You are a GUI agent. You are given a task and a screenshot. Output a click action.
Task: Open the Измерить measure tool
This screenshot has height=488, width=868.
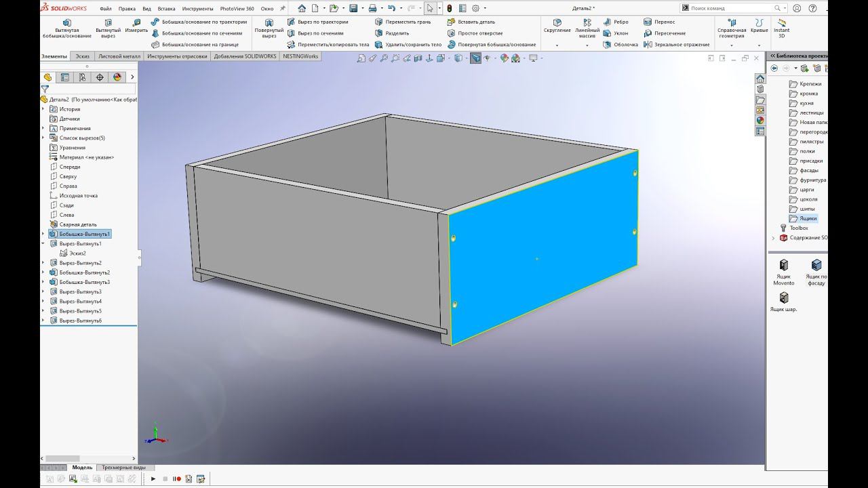[x=136, y=26]
